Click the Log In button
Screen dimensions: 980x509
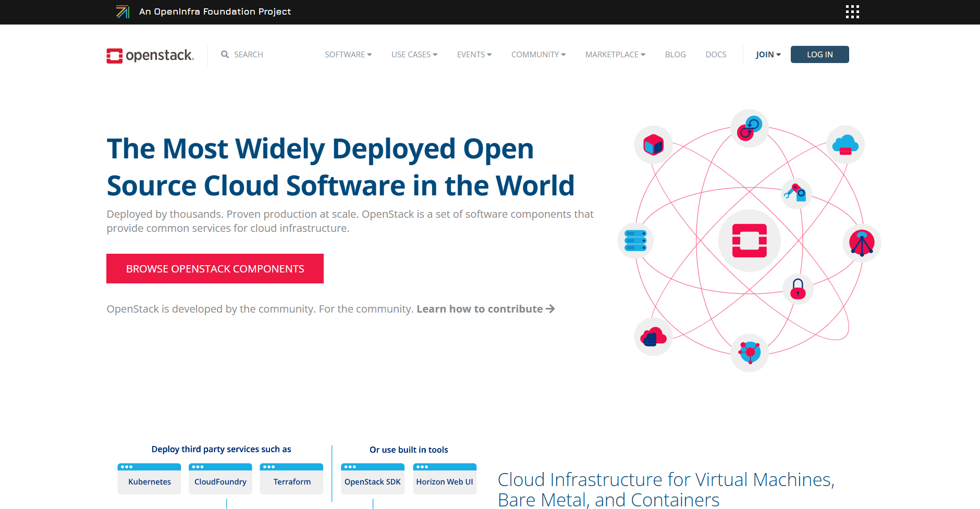coord(819,54)
